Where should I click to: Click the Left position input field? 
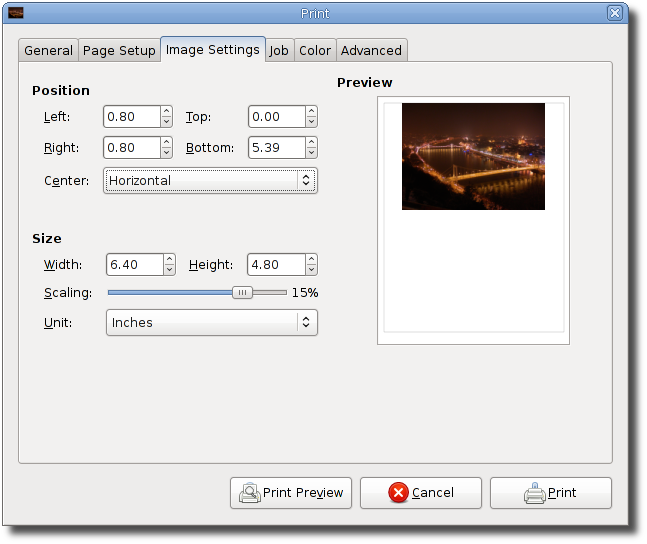(x=132, y=116)
